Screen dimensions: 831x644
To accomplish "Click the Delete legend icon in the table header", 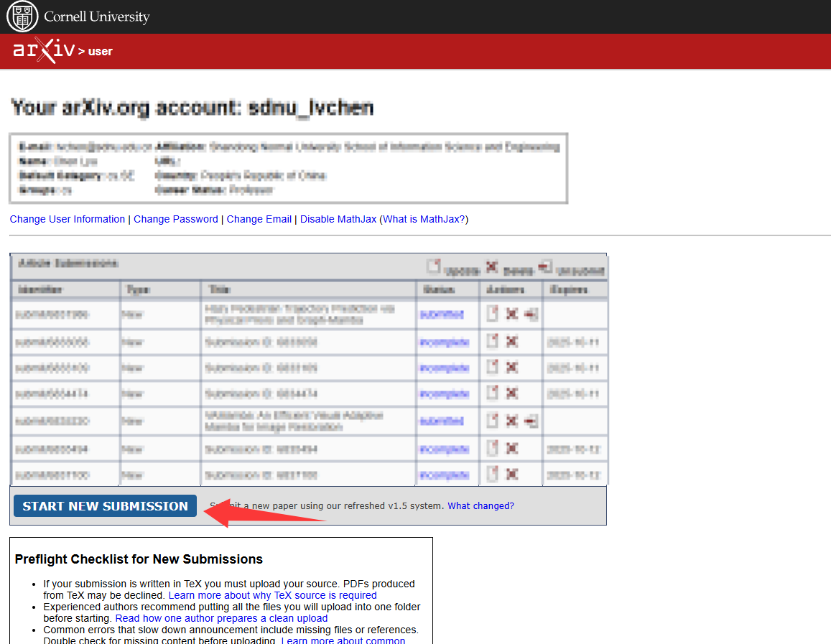I will (x=492, y=265).
